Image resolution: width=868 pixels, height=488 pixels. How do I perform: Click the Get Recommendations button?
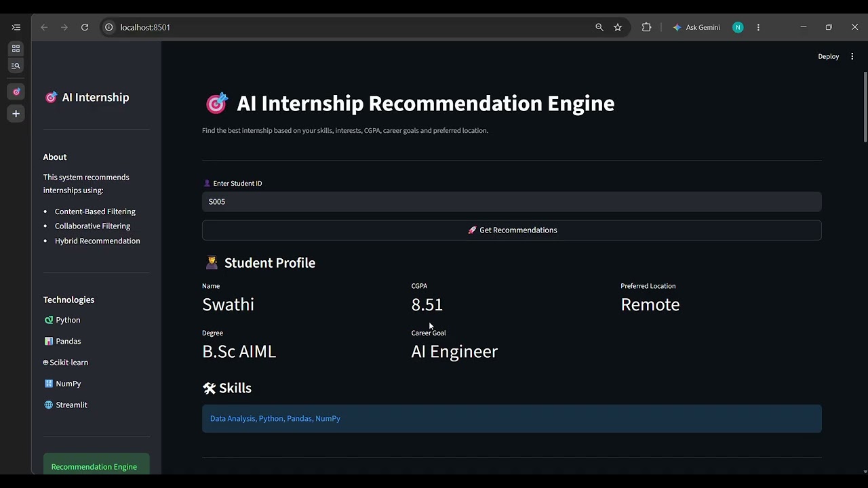pos(511,230)
